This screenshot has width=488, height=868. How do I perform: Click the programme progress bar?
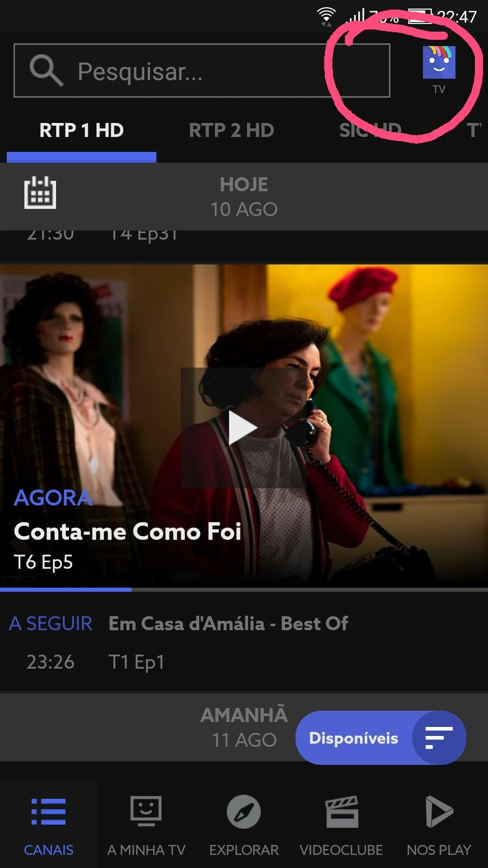(244, 590)
